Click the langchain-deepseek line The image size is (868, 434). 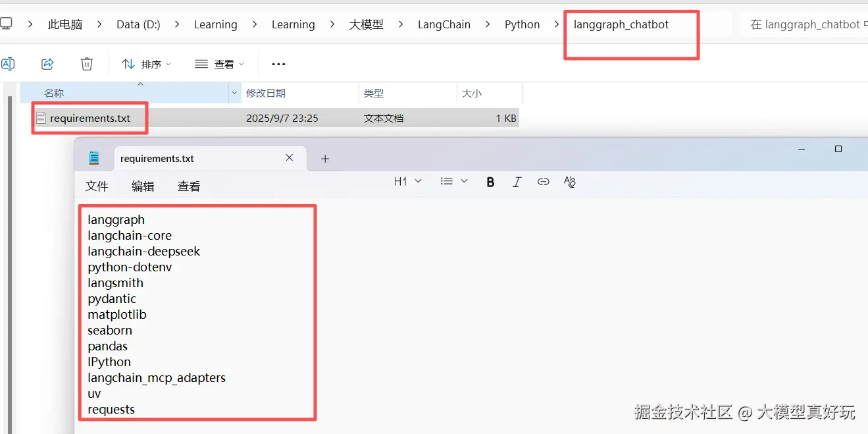click(x=144, y=252)
